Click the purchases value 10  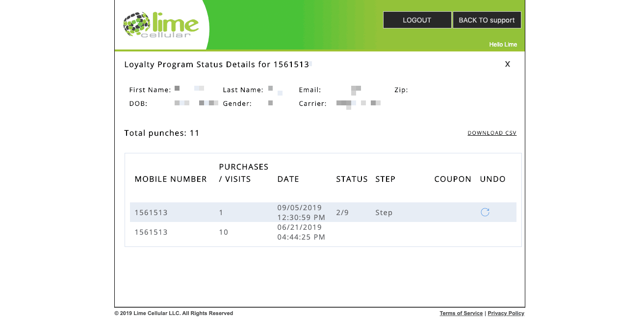click(224, 232)
